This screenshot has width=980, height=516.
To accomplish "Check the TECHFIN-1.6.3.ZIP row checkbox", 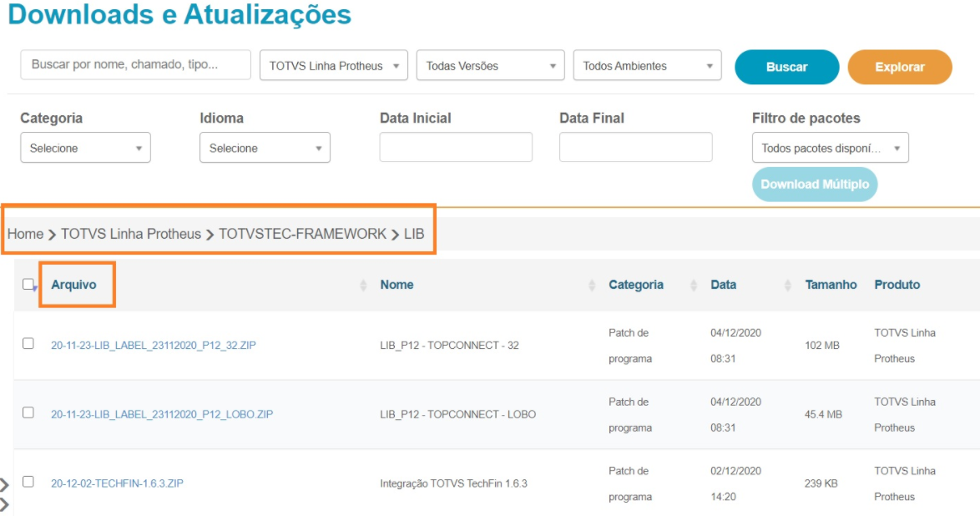I will pyautogui.click(x=28, y=482).
